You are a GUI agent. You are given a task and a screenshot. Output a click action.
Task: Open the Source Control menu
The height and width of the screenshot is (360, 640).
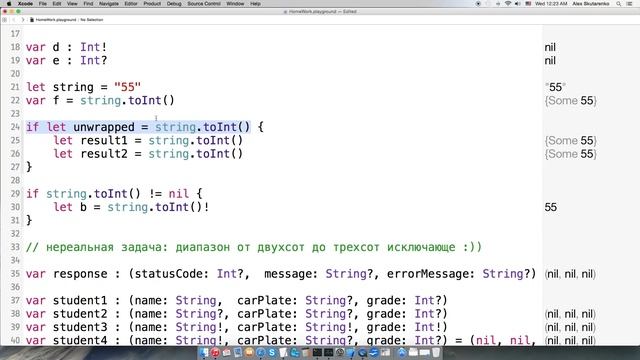[x=204, y=4]
